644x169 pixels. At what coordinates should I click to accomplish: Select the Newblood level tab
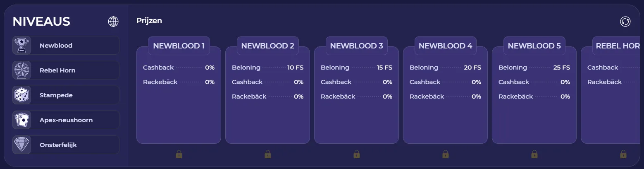(x=74, y=46)
